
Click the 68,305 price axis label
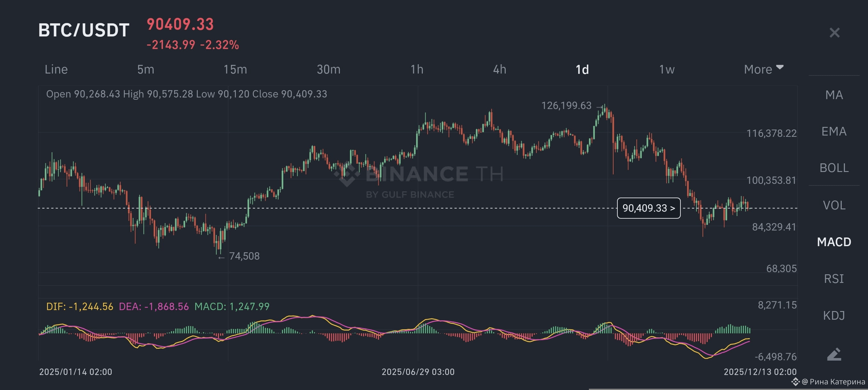(781, 269)
